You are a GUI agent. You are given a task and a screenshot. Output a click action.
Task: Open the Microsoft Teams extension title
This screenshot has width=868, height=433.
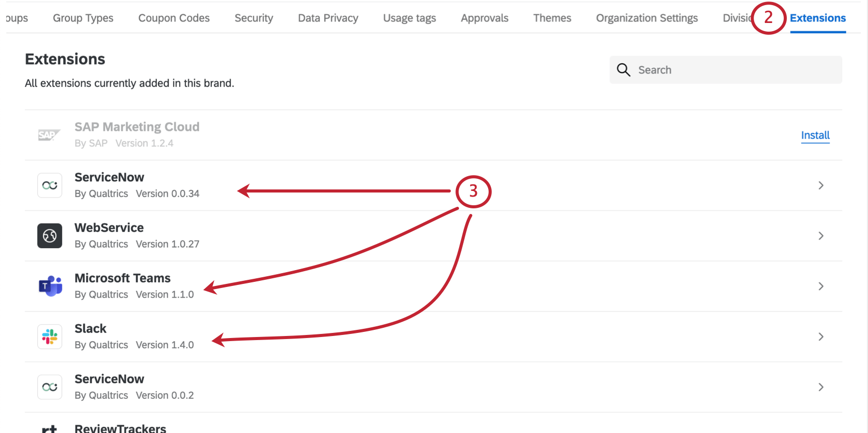pyautogui.click(x=123, y=278)
